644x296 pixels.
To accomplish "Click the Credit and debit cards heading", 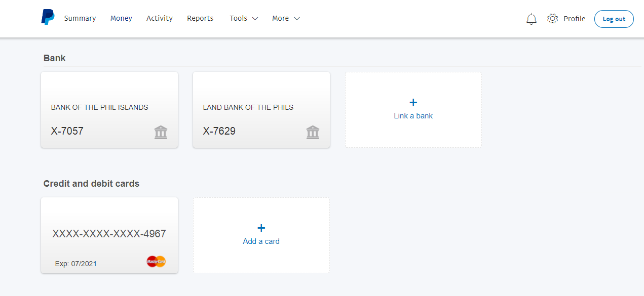I will (x=91, y=184).
